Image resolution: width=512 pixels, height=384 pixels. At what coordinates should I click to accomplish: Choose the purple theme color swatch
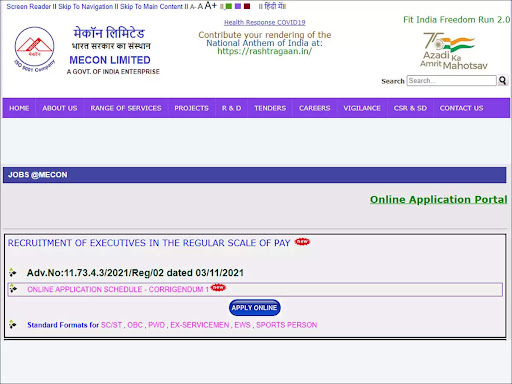238,6
